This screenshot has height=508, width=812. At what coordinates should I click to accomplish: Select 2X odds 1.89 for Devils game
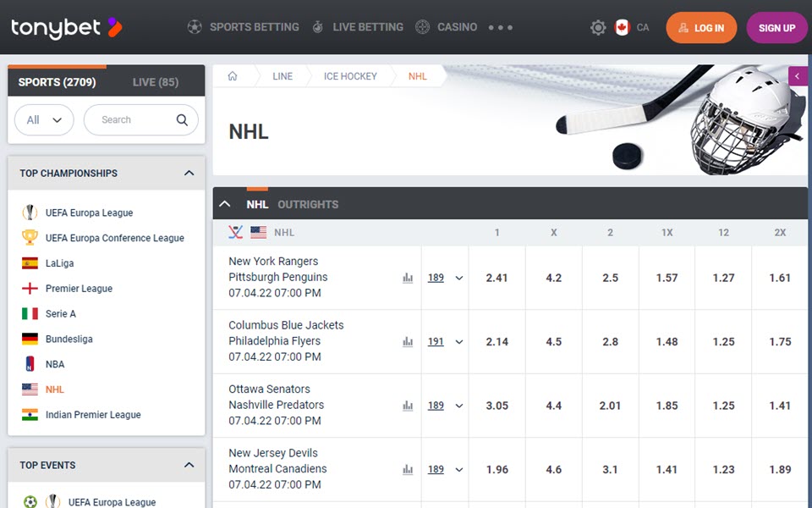coord(780,469)
